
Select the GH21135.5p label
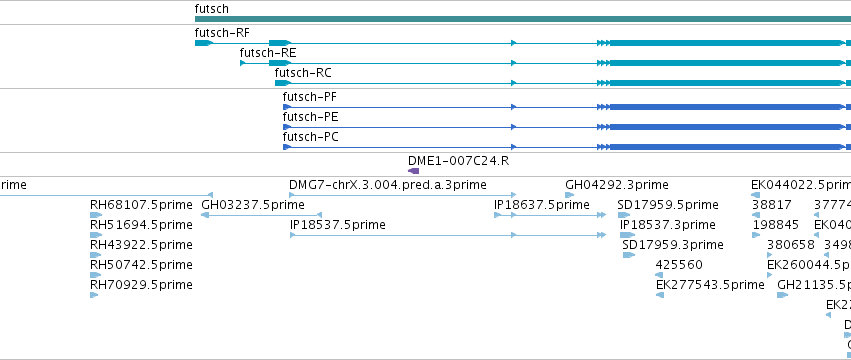(814, 285)
